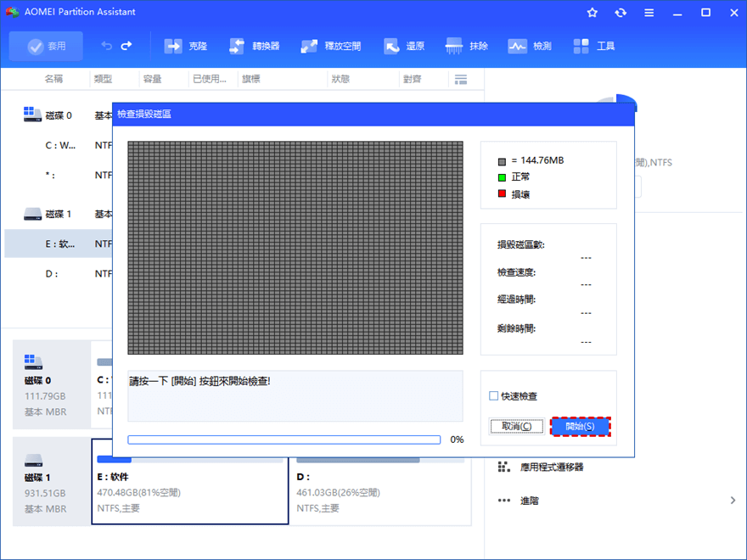Open the 檢測 test tool
Viewport: 747px width, 560px height.
[530, 46]
